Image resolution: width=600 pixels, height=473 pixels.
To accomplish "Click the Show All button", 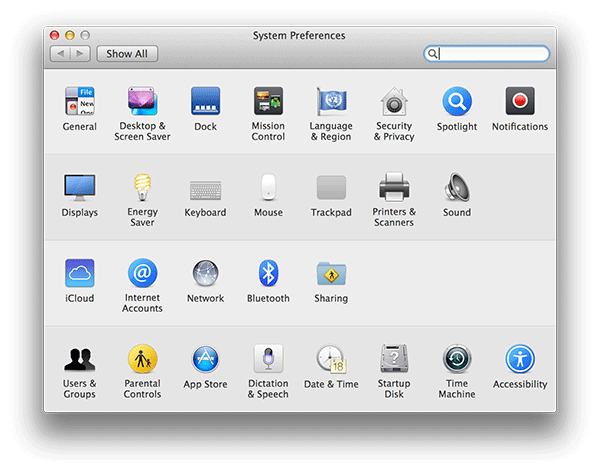I will point(127,54).
